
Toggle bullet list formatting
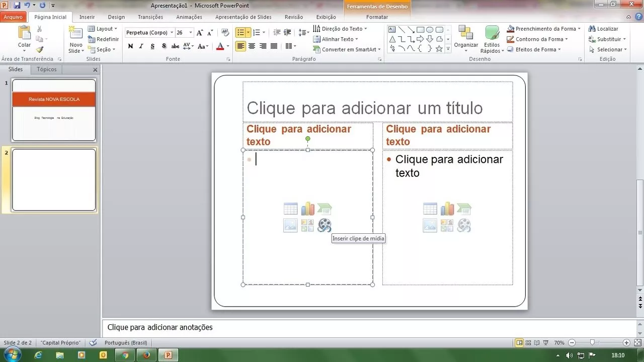point(240,32)
